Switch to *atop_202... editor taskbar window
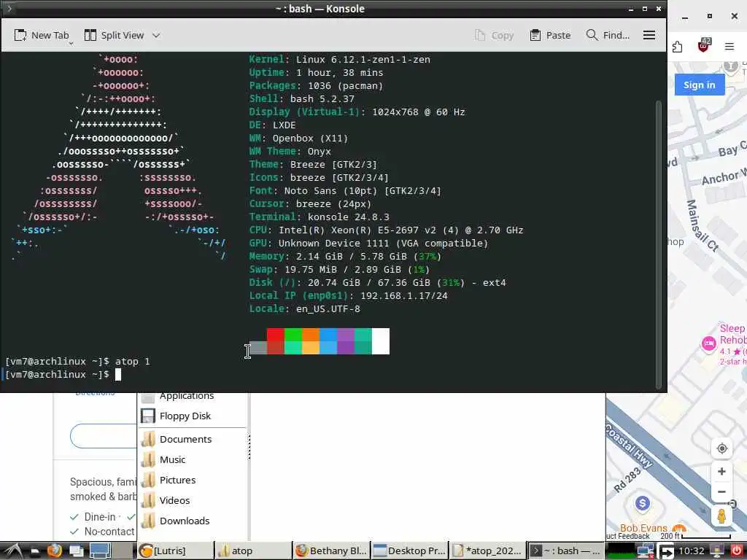This screenshot has height=560, width=747. (x=488, y=551)
